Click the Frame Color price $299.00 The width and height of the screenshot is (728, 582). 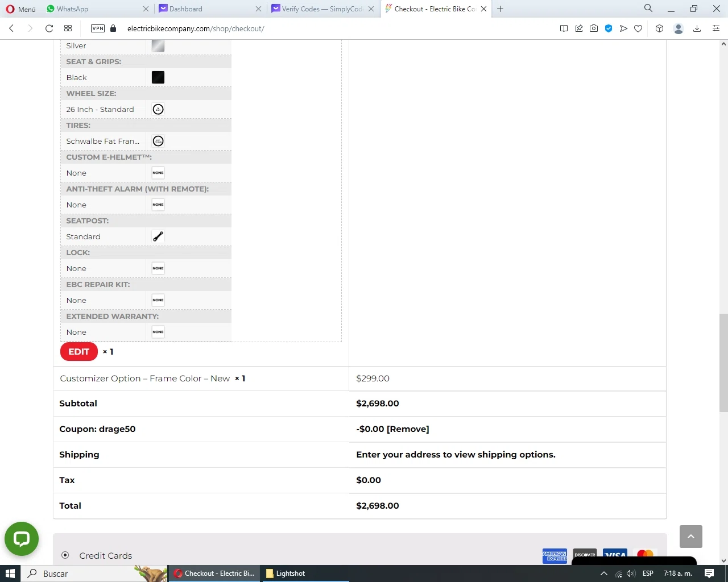(x=373, y=379)
